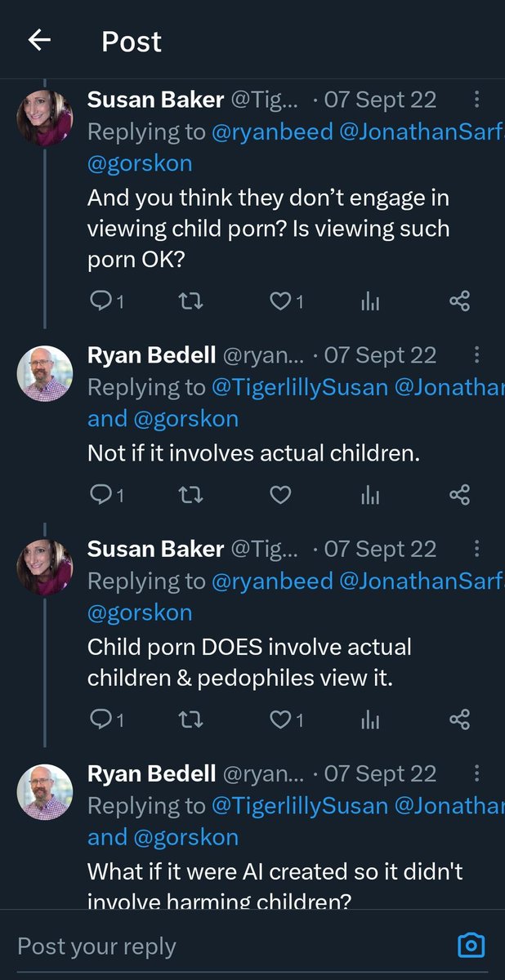Open more options on Ryan's first reply
The width and height of the screenshot is (505, 980).
476,355
